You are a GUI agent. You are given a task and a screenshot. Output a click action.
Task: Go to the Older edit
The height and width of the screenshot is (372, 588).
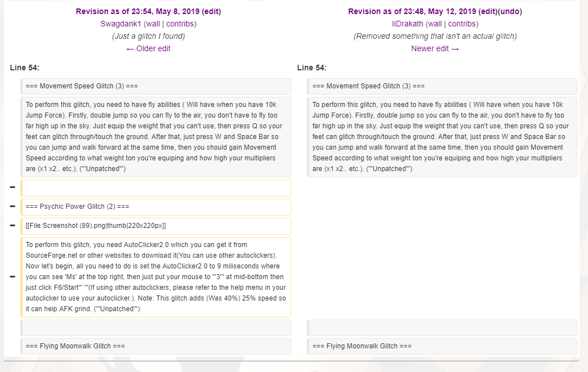(x=148, y=48)
